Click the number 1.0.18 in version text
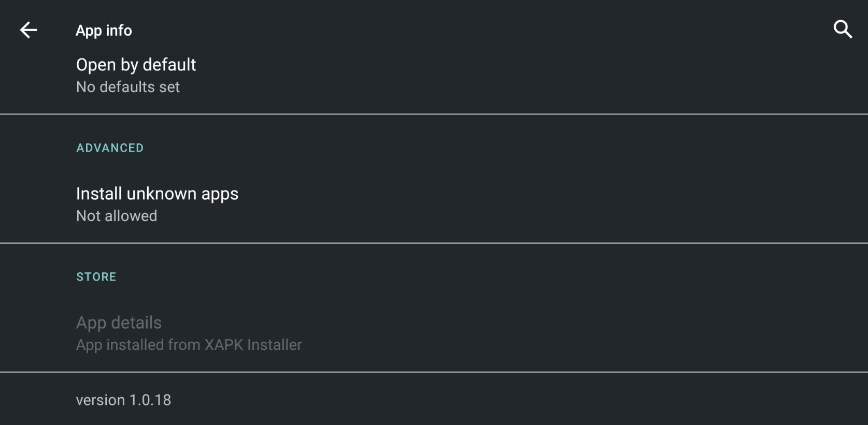Viewport: 868px width, 425px height. 150,400
